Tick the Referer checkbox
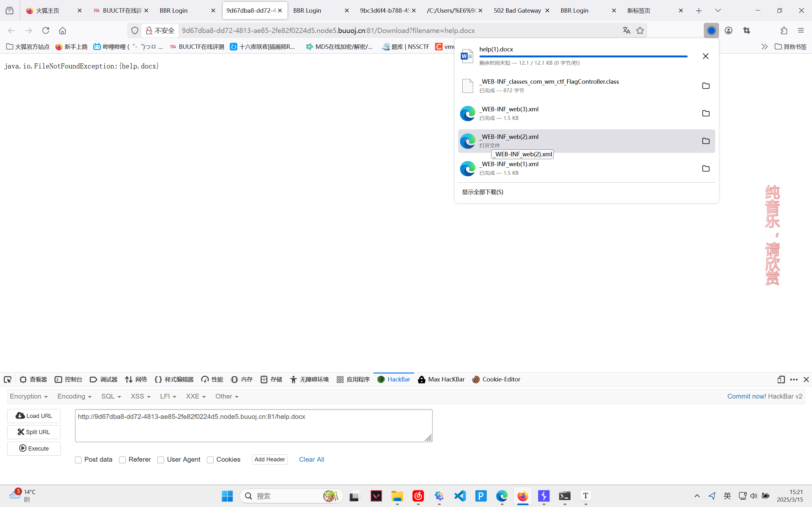 point(122,460)
